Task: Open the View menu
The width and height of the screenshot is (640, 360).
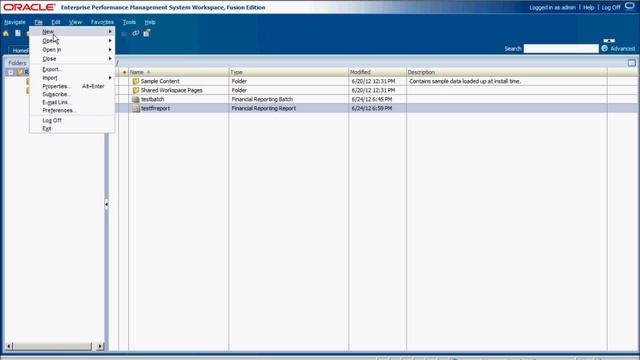Action: pos(75,22)
